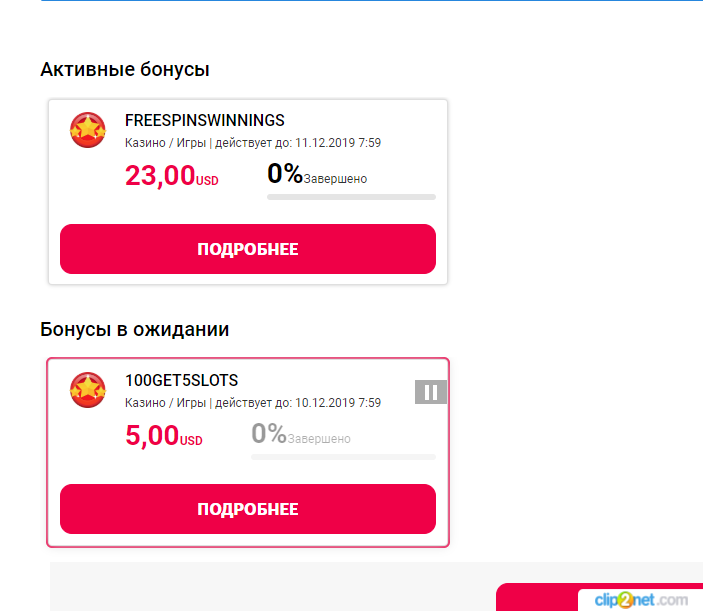Click the clip2net.com watermark logo
The image size is (703, 611).
(641, 600)
